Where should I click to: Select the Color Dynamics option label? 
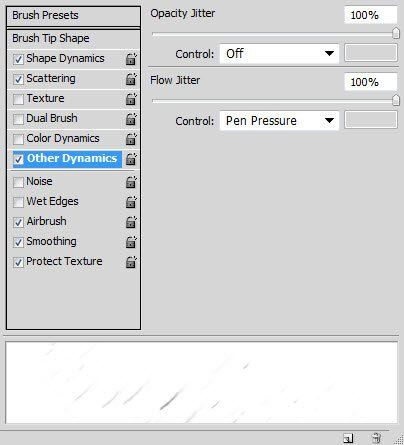[63, 138]
